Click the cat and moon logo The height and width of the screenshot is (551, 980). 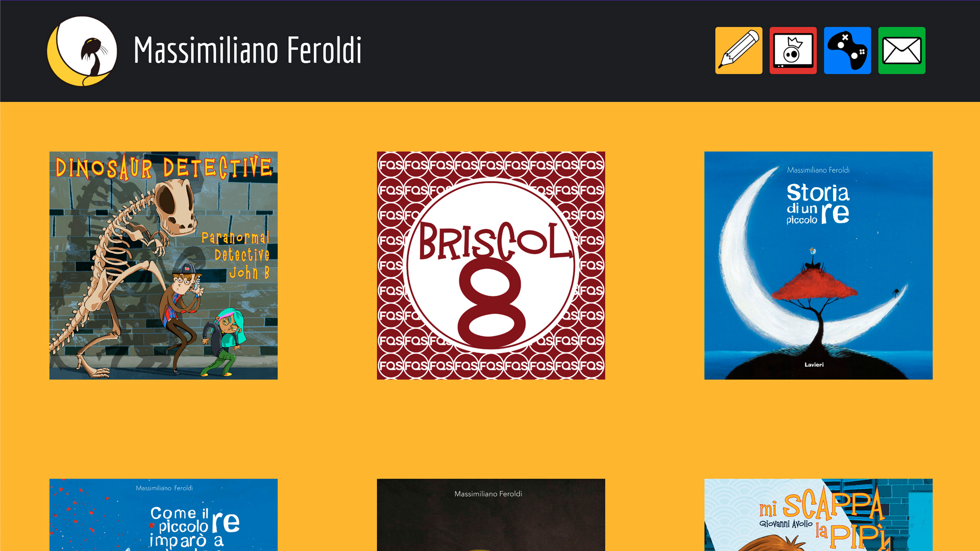82,51
